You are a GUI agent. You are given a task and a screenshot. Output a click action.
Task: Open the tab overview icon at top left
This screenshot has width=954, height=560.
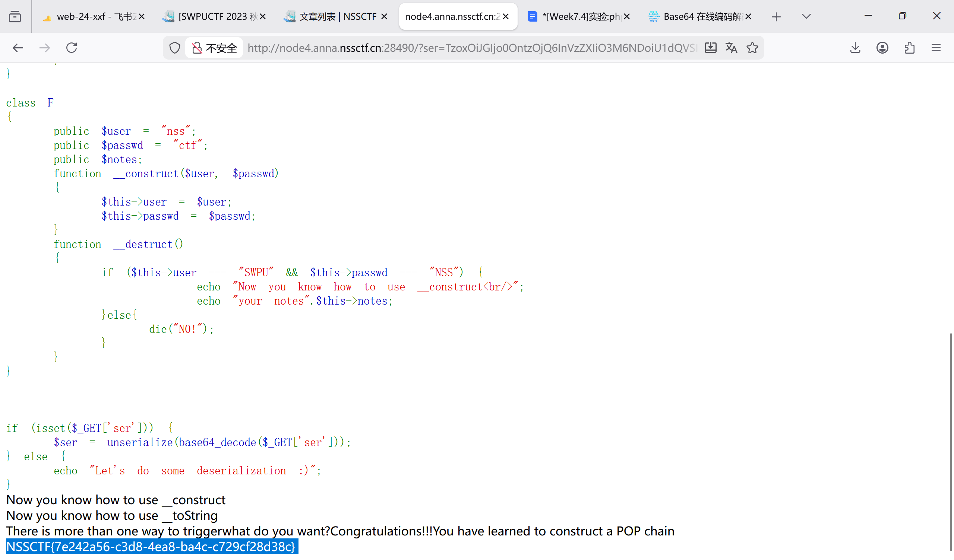[15, 17]
